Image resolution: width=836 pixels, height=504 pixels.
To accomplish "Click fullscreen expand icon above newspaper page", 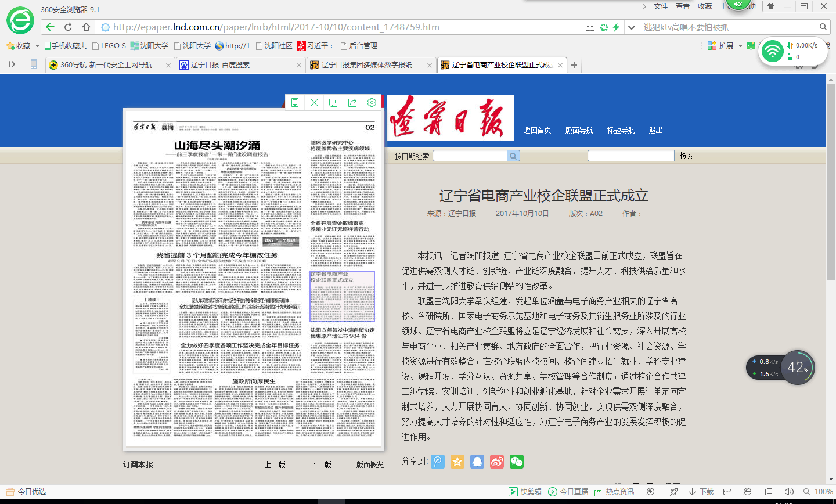I will [314, 103].
